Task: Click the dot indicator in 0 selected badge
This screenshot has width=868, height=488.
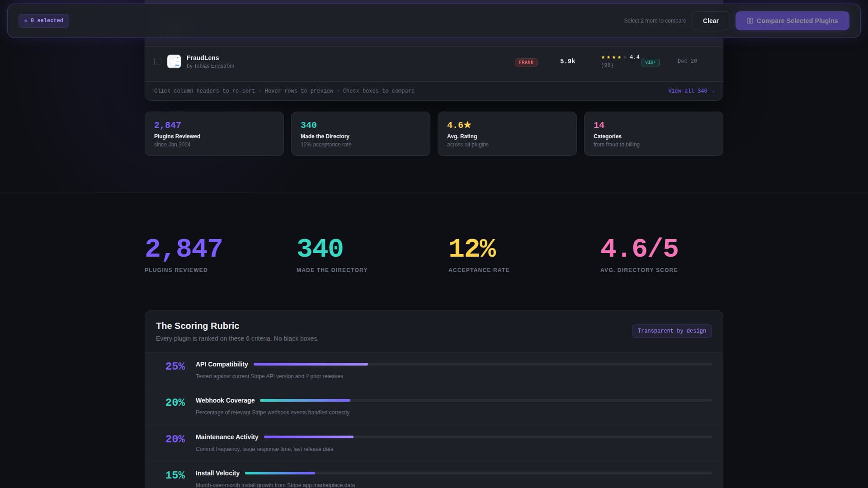Action: click(x=26, y=21)
